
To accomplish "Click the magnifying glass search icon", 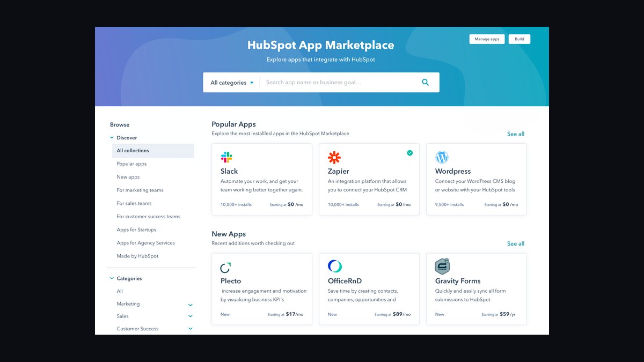I will [426, 83].
